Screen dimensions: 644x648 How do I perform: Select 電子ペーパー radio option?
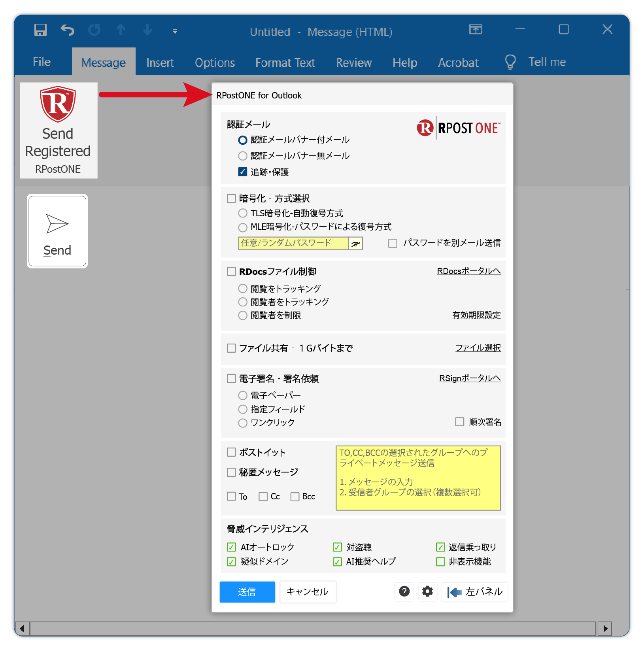(243, 396)
